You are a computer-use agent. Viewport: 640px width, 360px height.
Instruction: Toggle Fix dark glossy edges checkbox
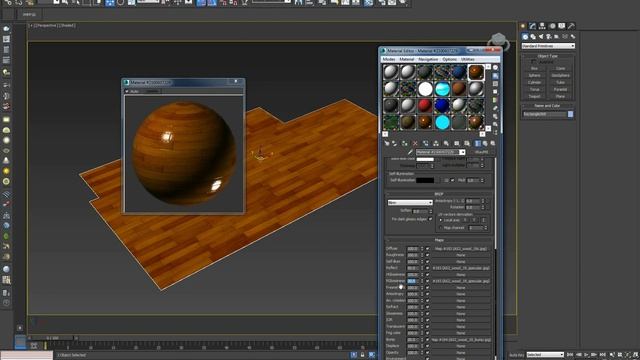(430, 219)
